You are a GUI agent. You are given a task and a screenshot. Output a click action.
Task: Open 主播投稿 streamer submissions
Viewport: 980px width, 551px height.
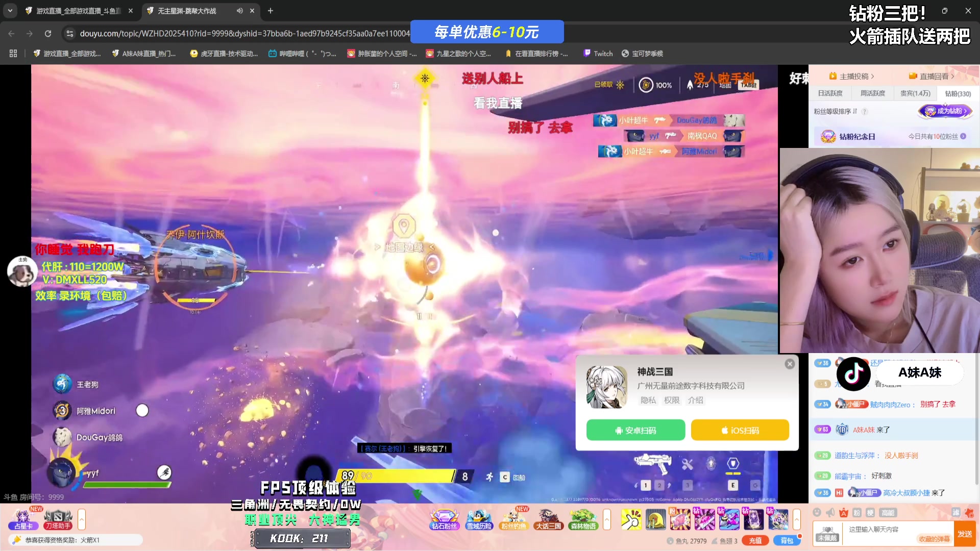[x=852, y=76]
